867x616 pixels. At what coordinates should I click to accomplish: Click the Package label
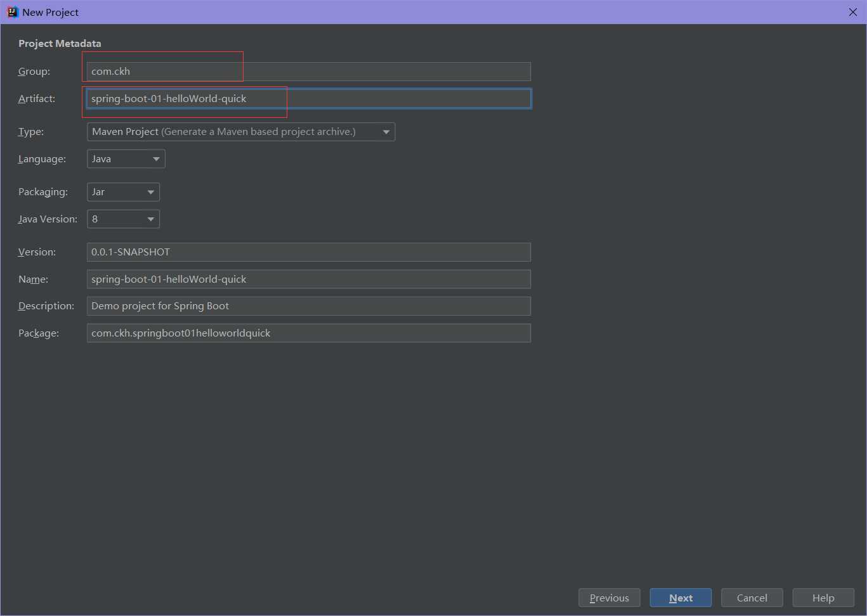[x=39, y=333]
